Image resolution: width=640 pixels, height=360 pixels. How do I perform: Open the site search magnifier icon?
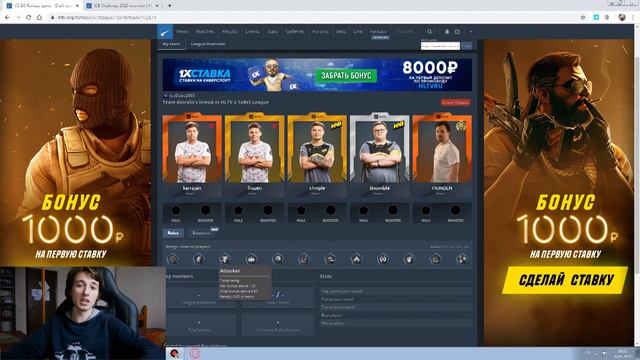(x=429, y=31)
